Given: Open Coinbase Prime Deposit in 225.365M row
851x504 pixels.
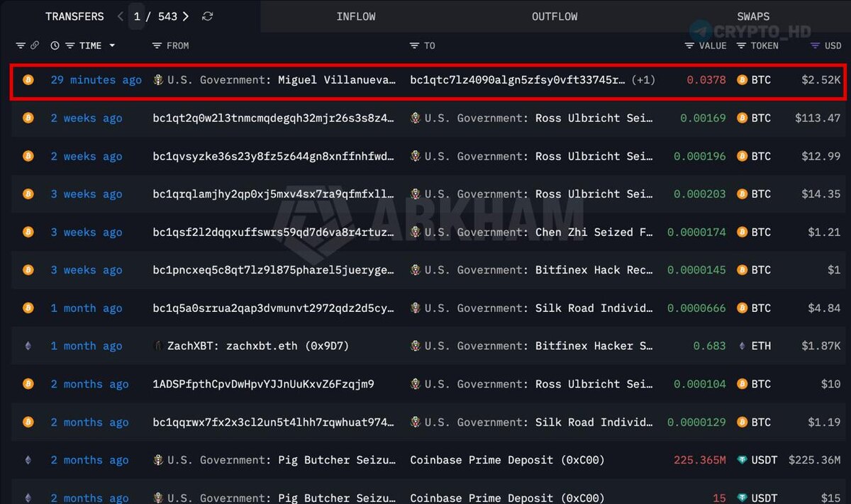Looking at the screenshot, I should [507, 460].
